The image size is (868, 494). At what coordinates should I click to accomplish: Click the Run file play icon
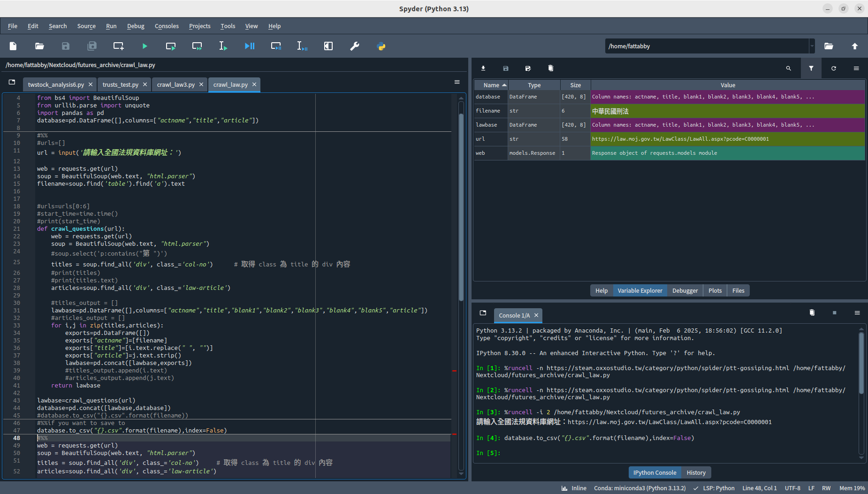coord(145,46)
